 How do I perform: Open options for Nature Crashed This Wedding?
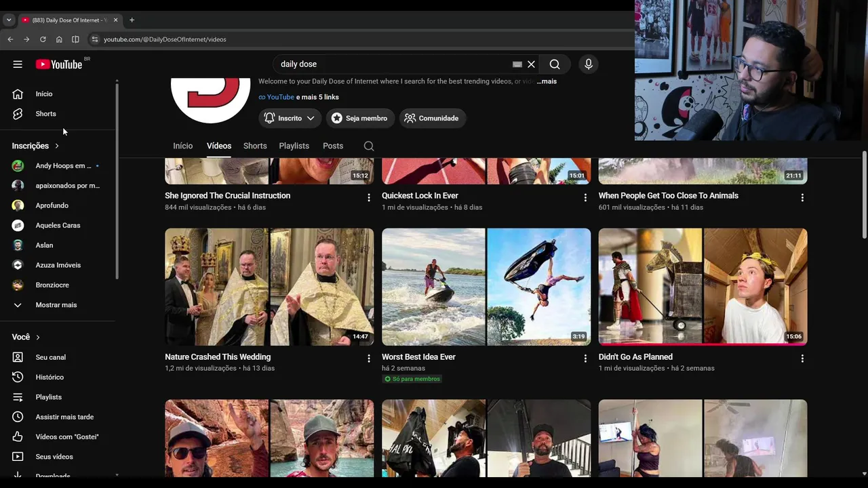pyautogui.click(x=369, y=359)
